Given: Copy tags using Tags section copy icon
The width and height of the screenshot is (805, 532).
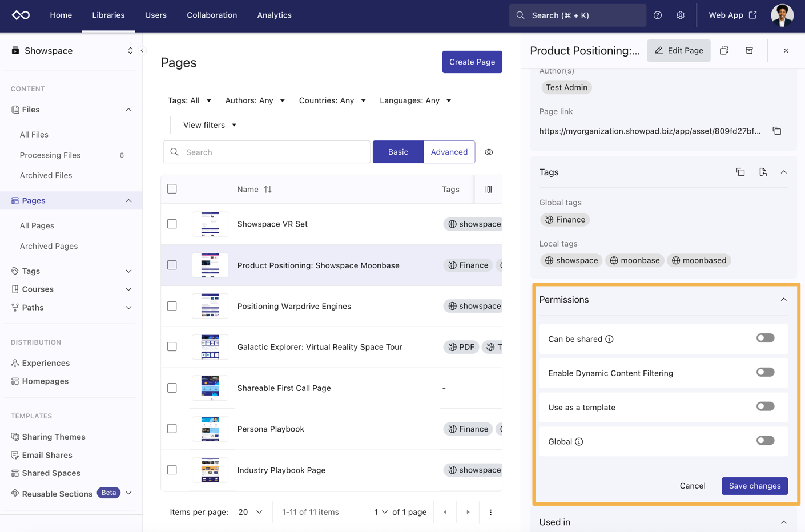Looking at the screenshot, I should (740, 172).
